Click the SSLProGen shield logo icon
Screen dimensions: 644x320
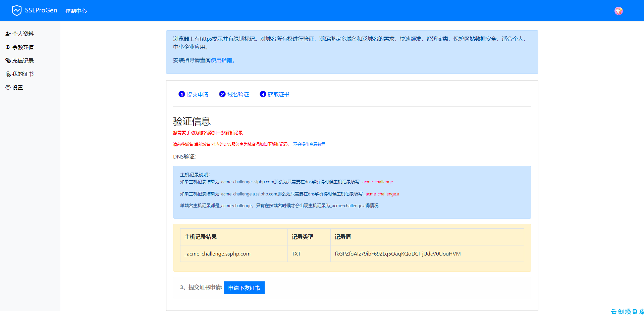click(x=16, y=11)
